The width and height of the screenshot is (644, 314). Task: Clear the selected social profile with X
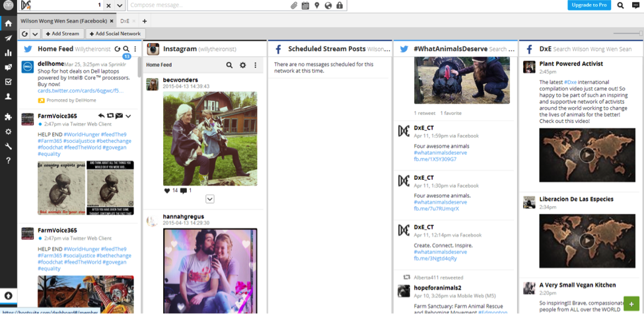tap(108, 5)
